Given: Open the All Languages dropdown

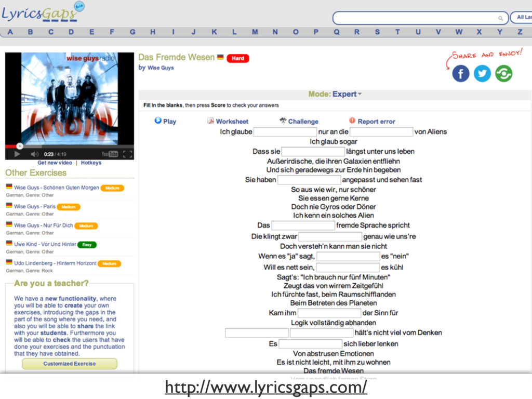Looking at the screenshot, I should 521,17.
